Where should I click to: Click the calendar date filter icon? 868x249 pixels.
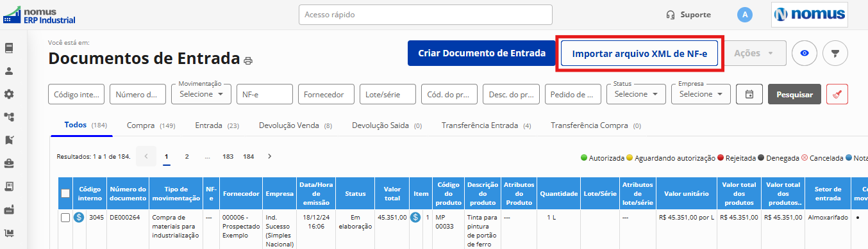click(749, 94)
